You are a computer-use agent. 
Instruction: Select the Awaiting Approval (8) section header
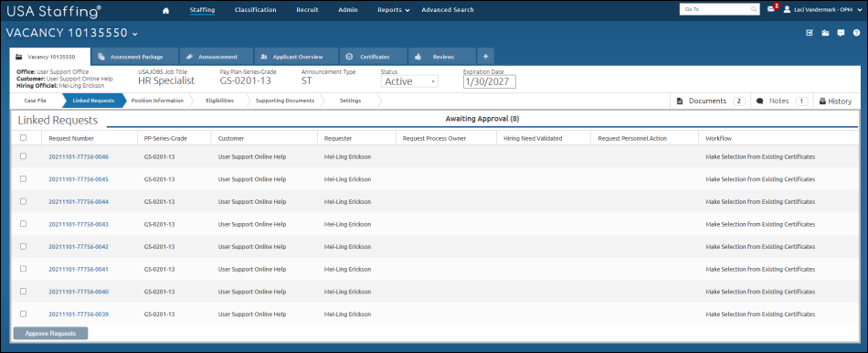[x=482, y=119]
